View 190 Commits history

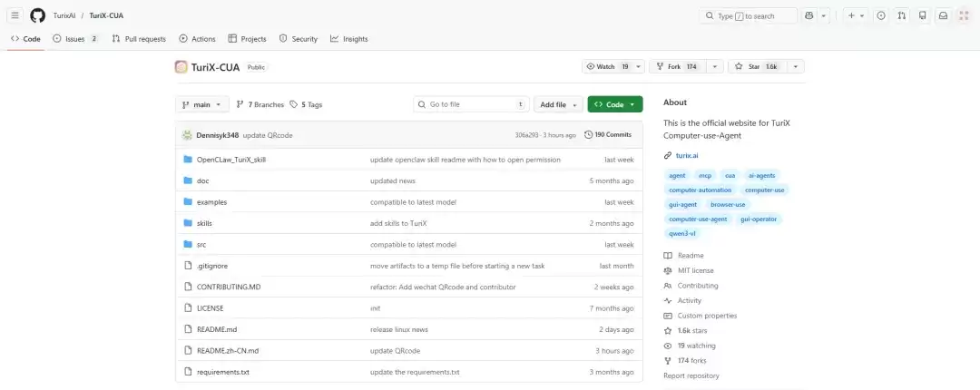tap(608, 135)
